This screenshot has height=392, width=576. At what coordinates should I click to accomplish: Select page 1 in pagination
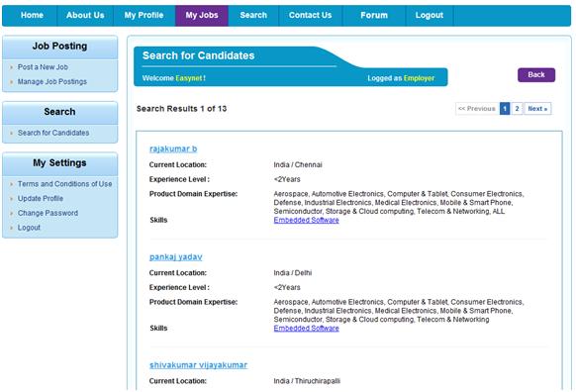(x=505, y=108)
